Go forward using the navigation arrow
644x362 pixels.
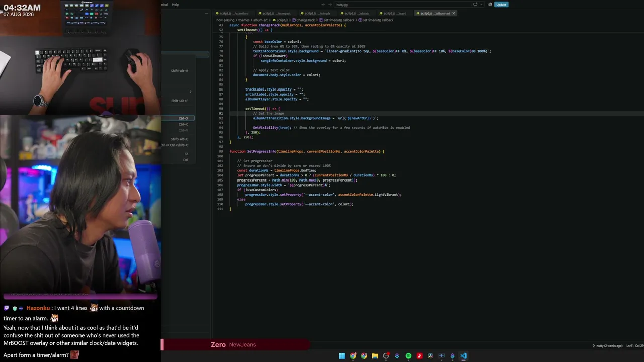click(329, 4)
